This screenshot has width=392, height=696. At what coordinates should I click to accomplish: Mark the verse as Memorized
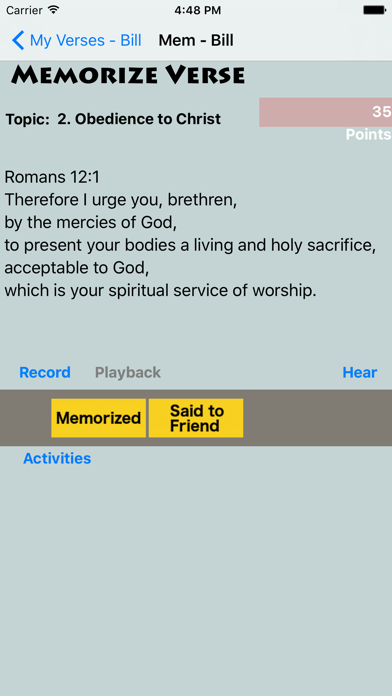(99, 418)
